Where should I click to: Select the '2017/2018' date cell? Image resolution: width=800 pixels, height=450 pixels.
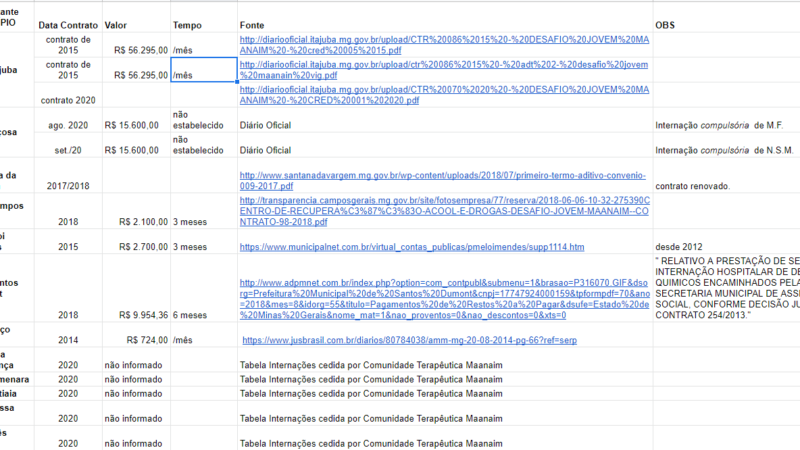tap(68, 186)
